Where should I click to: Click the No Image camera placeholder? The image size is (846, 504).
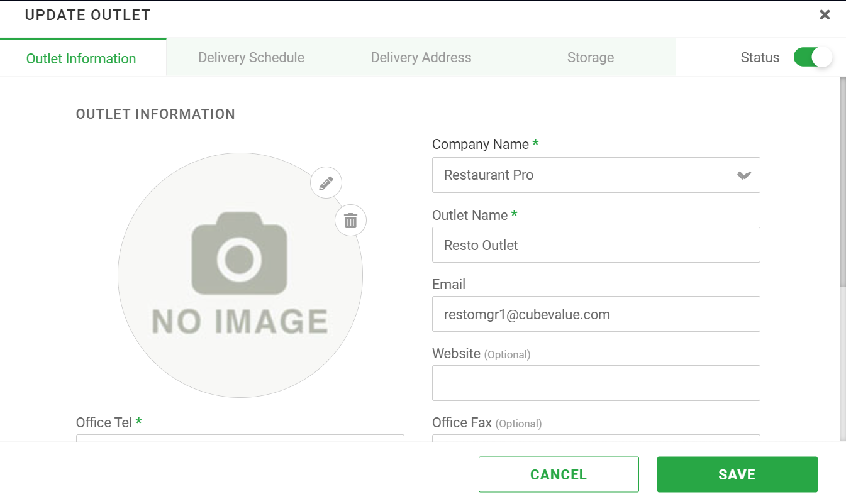tap(240, 275)
